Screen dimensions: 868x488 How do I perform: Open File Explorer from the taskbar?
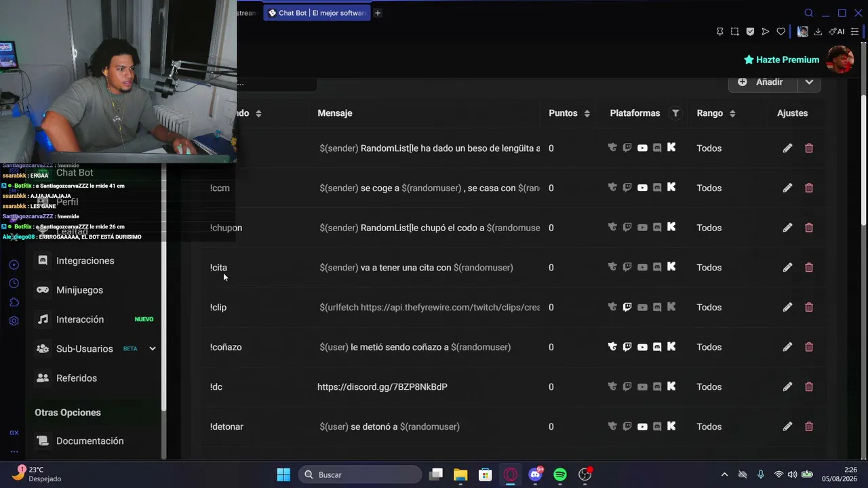(460, 474)
